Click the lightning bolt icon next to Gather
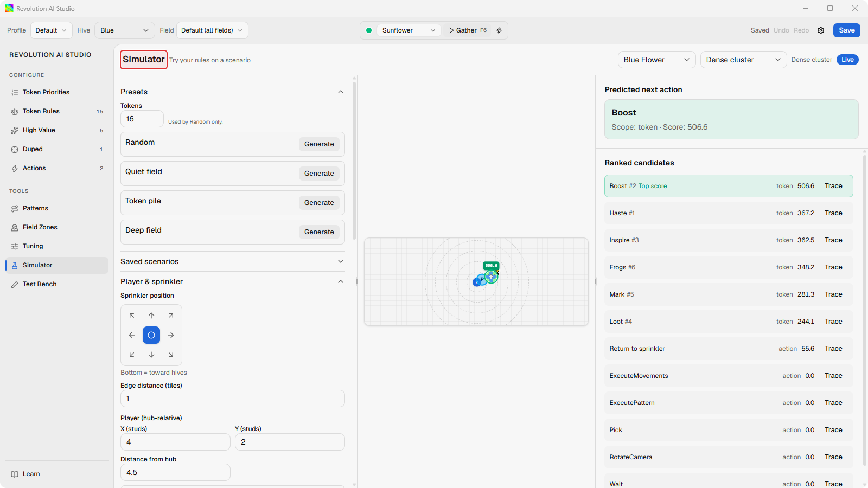This screenshot has height=488, width=868. click(x=499, y=30)
